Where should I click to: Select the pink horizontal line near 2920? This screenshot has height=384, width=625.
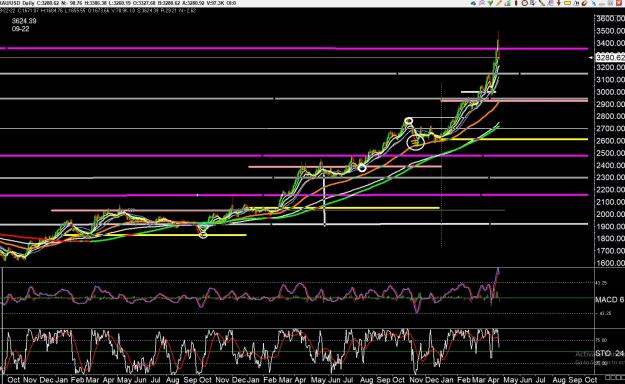514,100
